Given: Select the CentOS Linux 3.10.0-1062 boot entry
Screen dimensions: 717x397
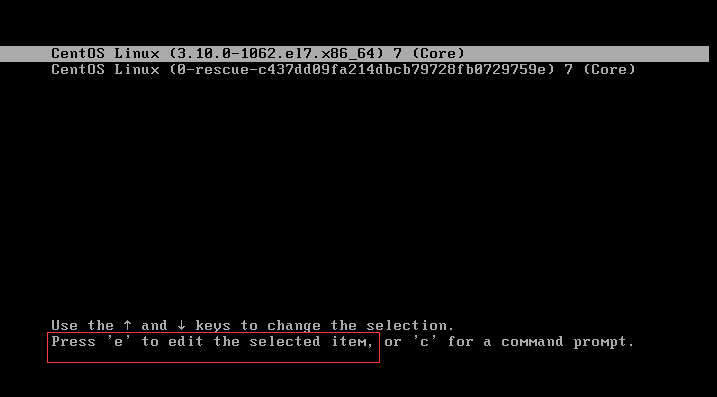Looking at the screenshot, I should (354, 54).
